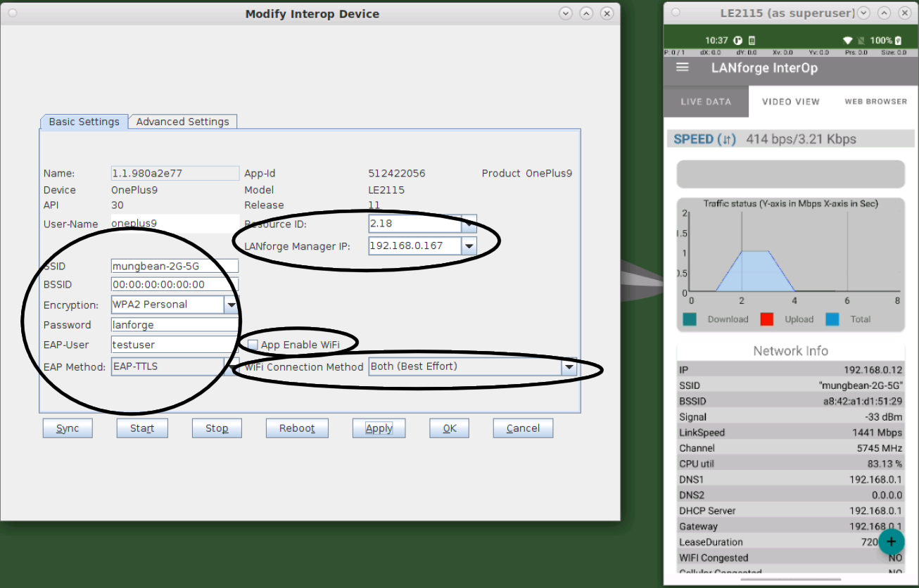Open the LANforge InterOp hamburger menu
The height and width of the screenshot is (588, 919).
pos(682,68)
